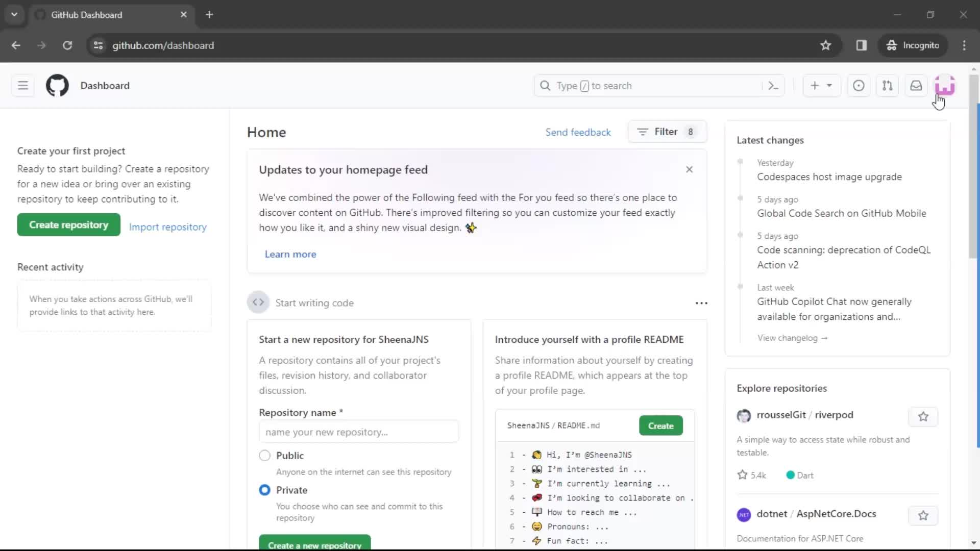Viewport: 980px width, 551px height.
Task: Click the Create repository green button
Action: 69,224
